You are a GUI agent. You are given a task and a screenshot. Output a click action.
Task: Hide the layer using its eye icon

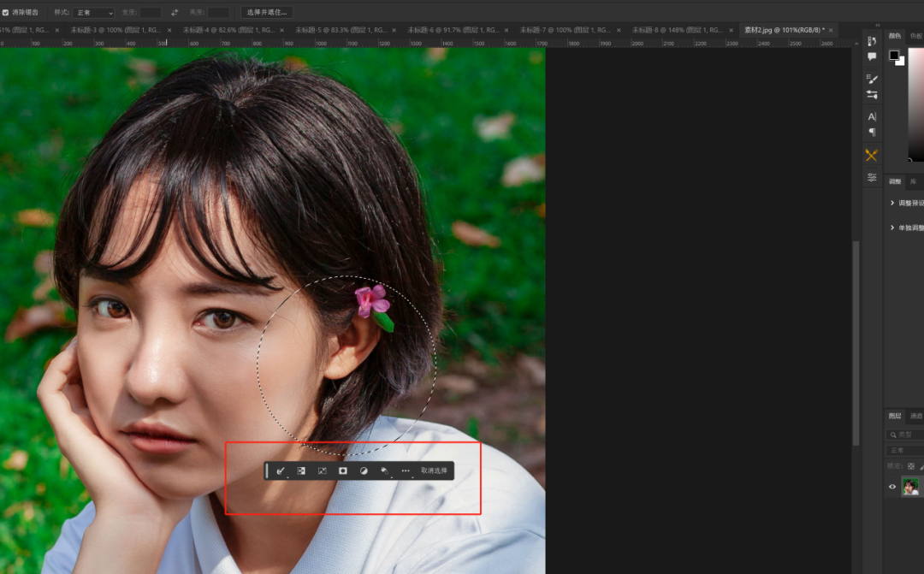892,487
